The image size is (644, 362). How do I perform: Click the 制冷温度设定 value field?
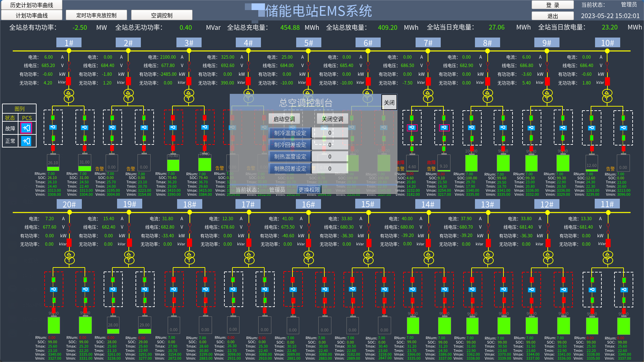pyautogui.click(x=330, y=133)
